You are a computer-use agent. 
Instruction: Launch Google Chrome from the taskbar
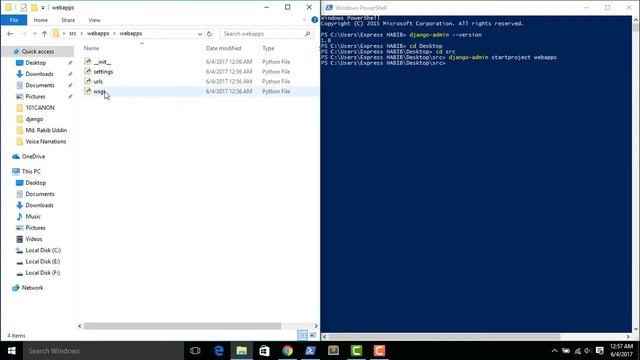(287, 351)
